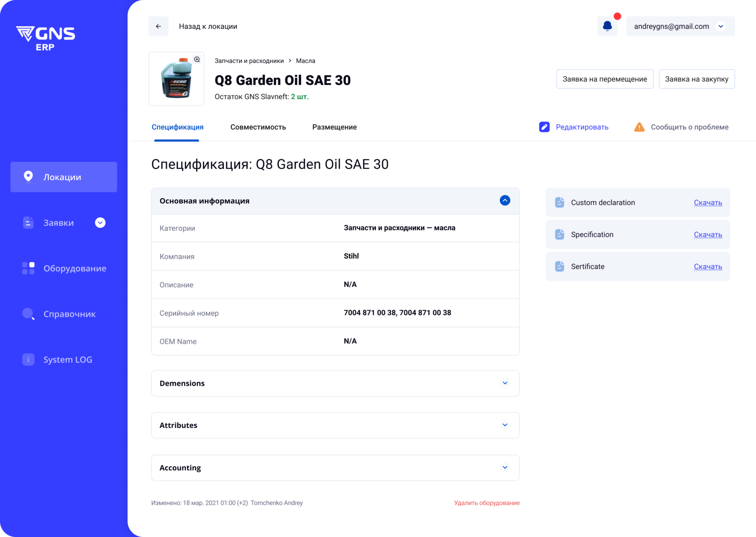Screen dimensions: 756x537
Task: Click the Custom declaration file icon
Action: (x=559, y=202)
